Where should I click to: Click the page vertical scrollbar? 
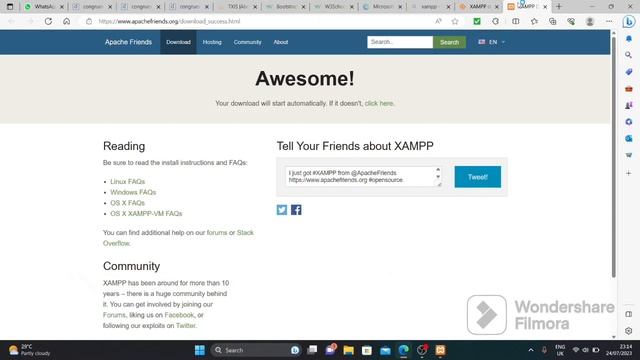(x=613, y=157)
